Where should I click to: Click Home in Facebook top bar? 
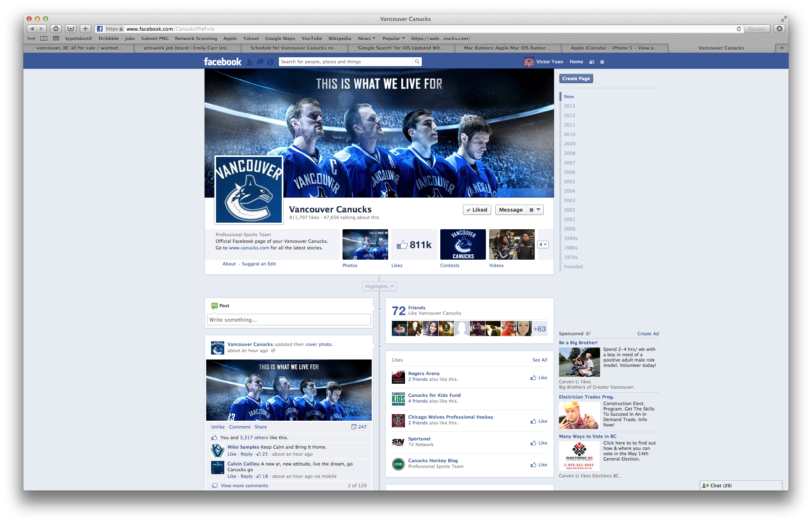coord(576,62)
